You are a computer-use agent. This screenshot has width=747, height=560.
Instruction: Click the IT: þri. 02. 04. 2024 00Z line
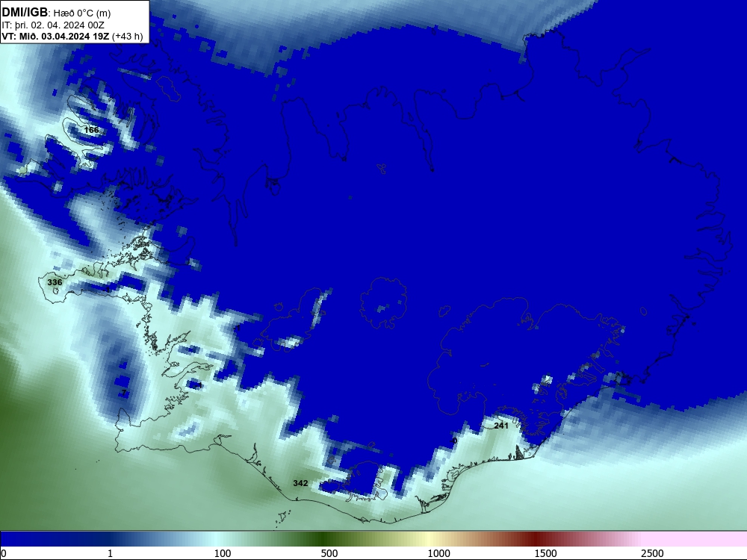53,25
